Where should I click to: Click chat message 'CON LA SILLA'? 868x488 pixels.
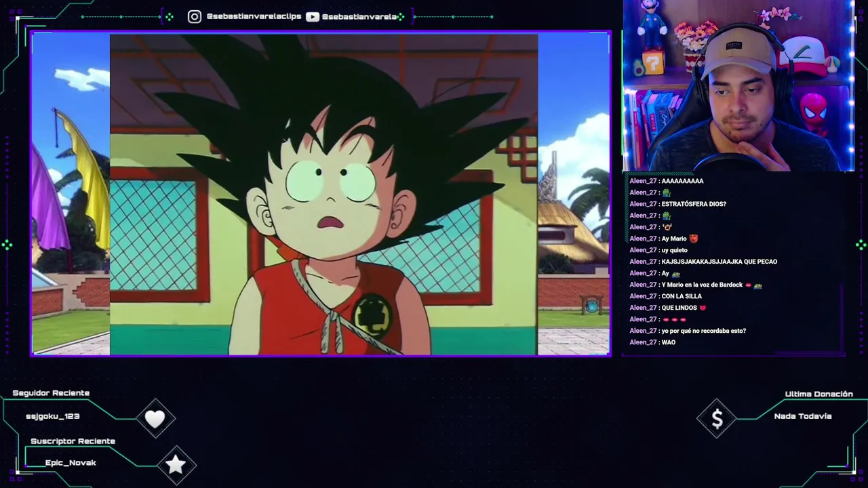(x=682, y=296)
